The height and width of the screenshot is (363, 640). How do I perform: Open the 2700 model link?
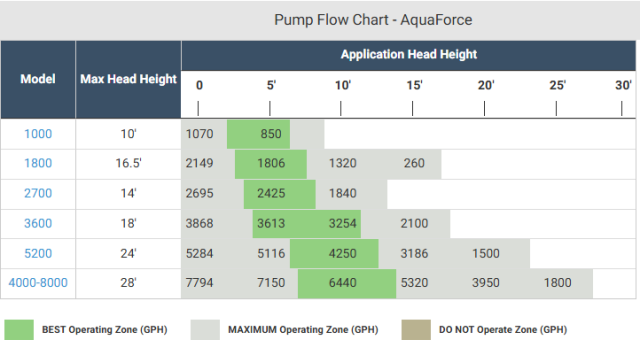[38, 193]
